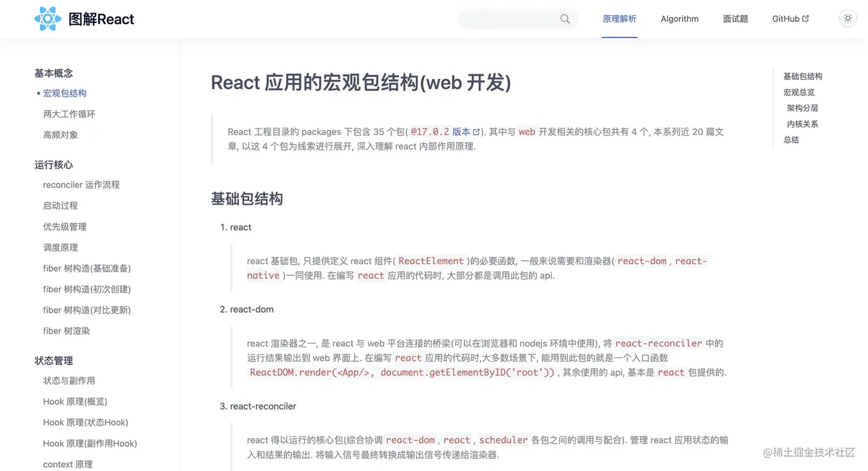Open the 面试题 nav tab
This screenshot has height=471, width=868.
point(735,19)
